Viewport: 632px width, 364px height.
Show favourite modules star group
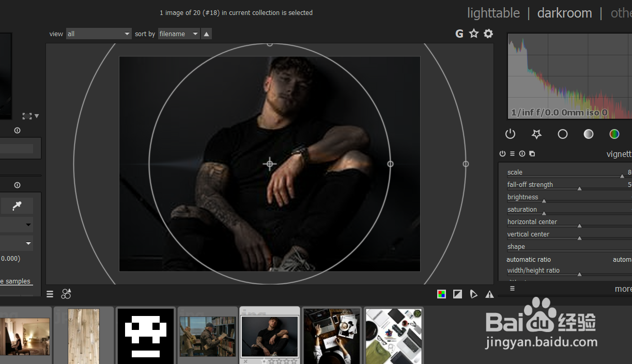[536, 134]
